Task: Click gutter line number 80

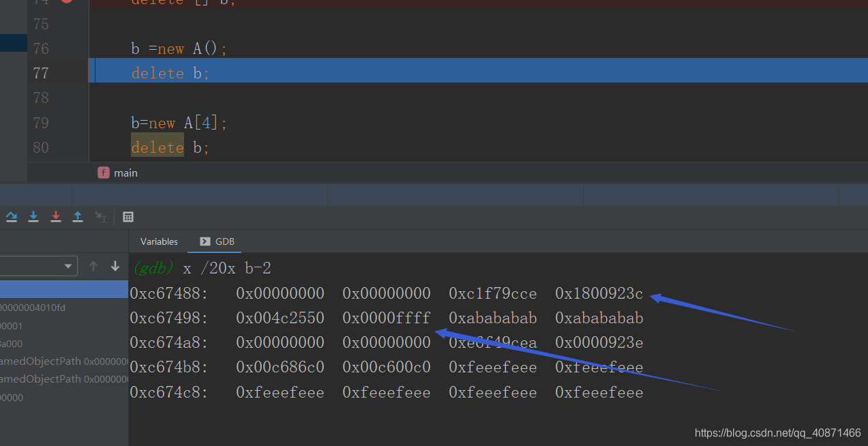Action: click(x=41, y=147)
